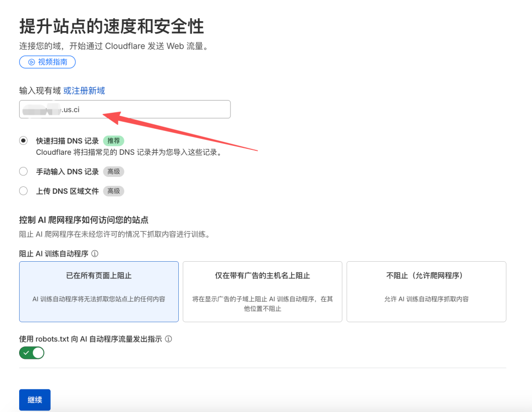Choose 仅在带有广告的主机名上阻止
Image resolution: width=532 pixels, height=412 pixels.
click(262, 291)
